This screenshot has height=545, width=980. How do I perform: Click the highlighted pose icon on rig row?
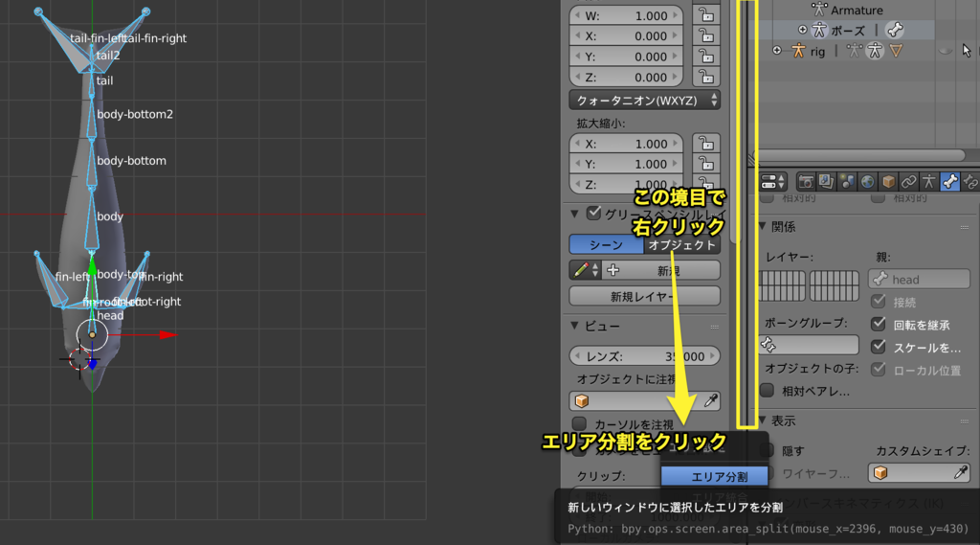875,52
